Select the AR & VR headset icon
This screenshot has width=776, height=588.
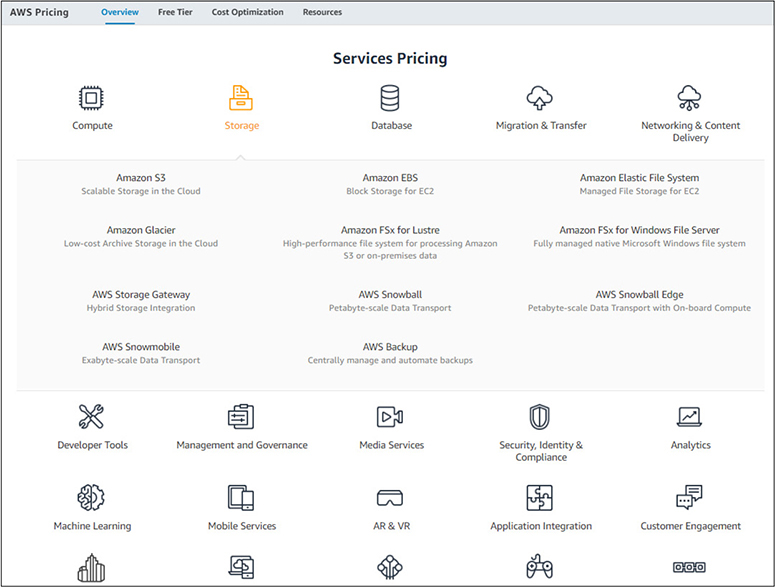[x=390, y=497]
